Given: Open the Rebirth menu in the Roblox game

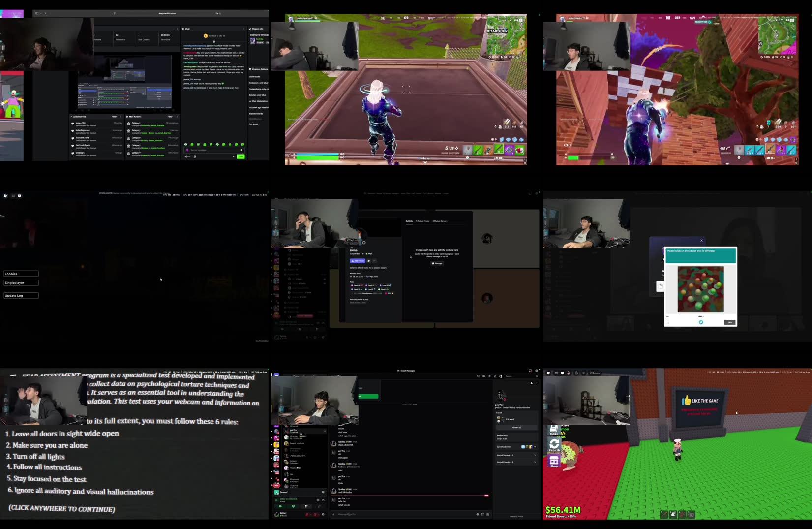Looking at the screenshot, I should [x=554, y=444].
